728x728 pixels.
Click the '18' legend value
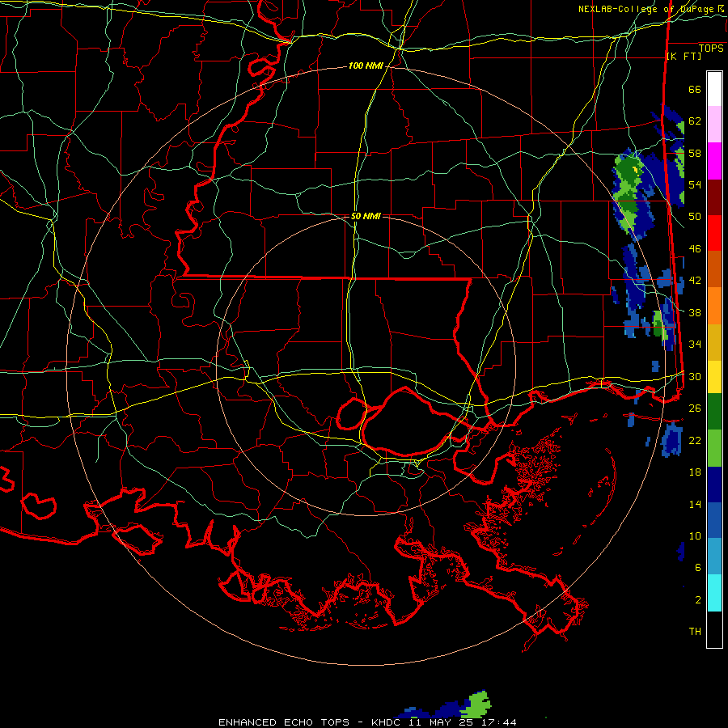695,472
